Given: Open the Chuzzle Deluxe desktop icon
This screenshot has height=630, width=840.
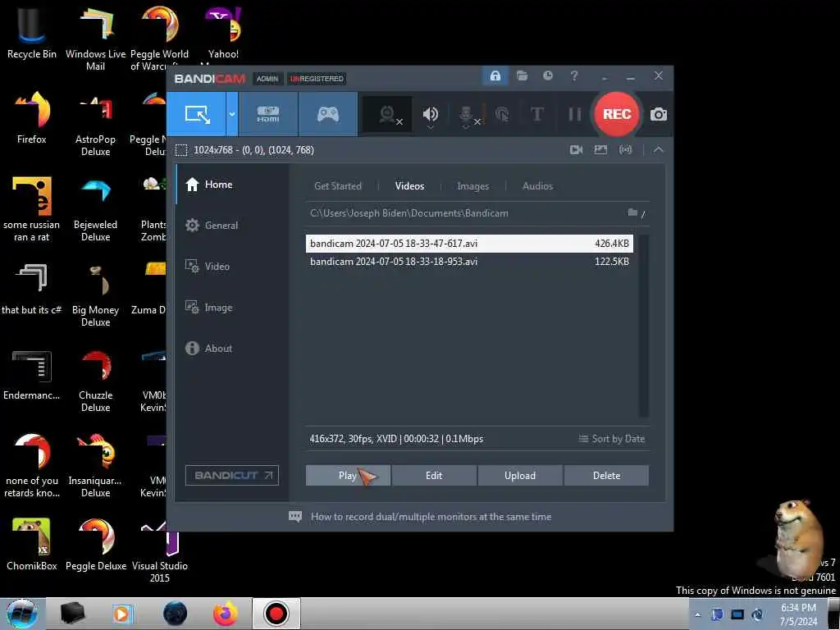Looking at the screenshot, I should tap(95, 379).
